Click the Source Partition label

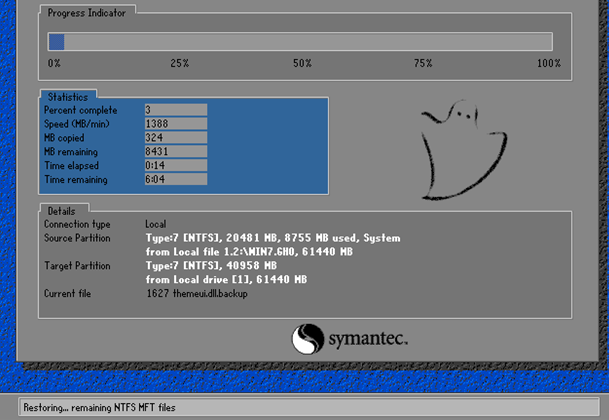point(81,239)
